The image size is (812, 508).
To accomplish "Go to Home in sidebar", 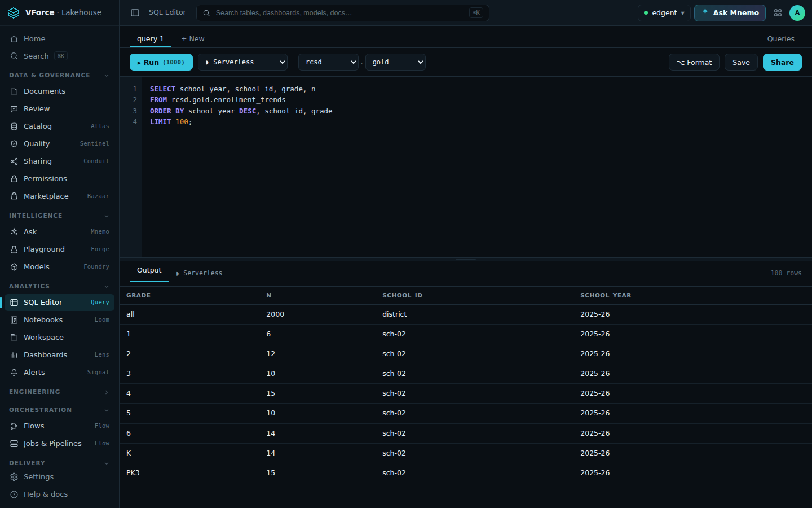I will point(59,38).
